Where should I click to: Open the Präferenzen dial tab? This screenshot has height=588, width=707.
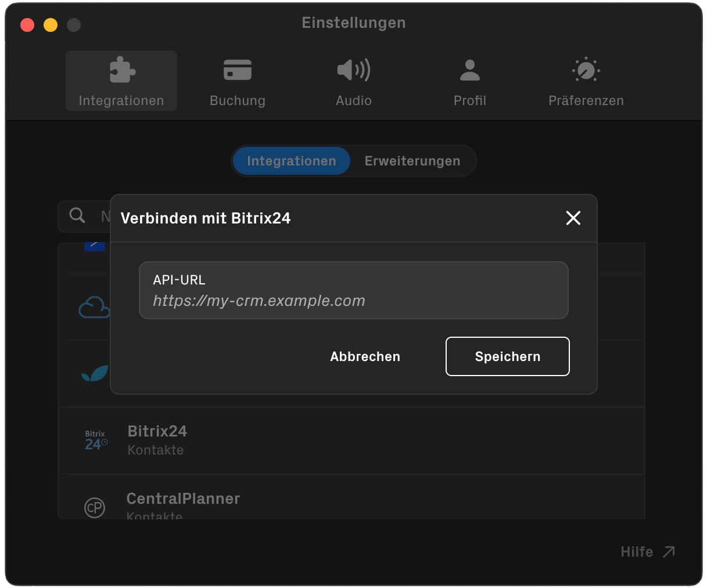(x=586, y=81)
